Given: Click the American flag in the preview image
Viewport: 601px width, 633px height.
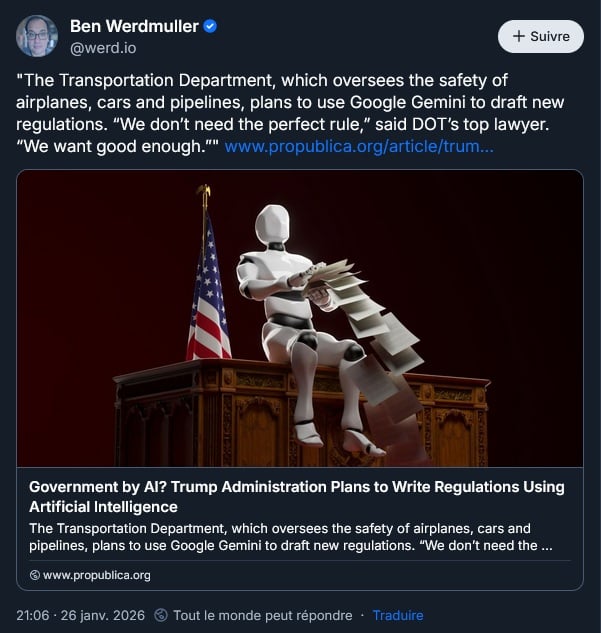Looking at the screenshot, I should (208, 283).
